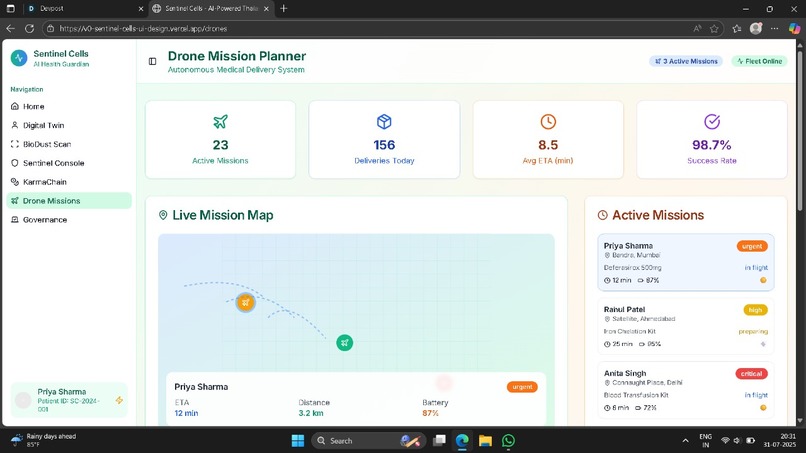The height and width of the screenshot is (453, 806).
Task: Click the taskbar Search box
Action: pyautogui.click(x=368, y=441)
